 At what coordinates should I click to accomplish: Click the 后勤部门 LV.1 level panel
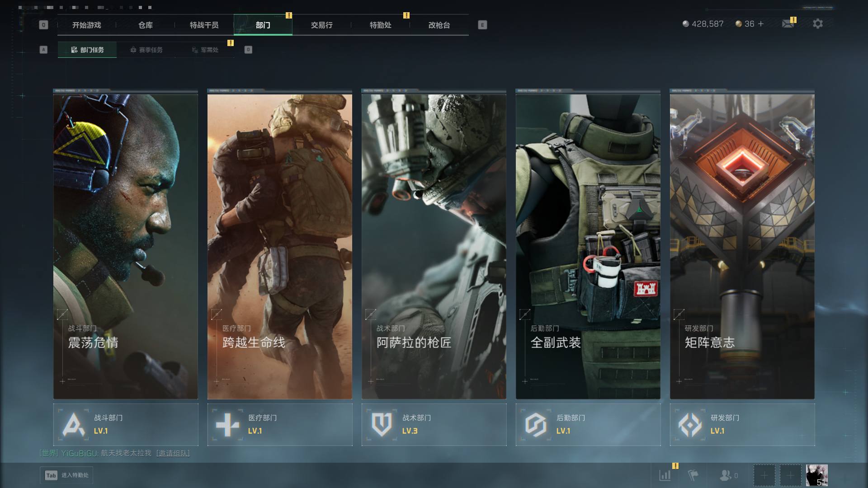588,425
